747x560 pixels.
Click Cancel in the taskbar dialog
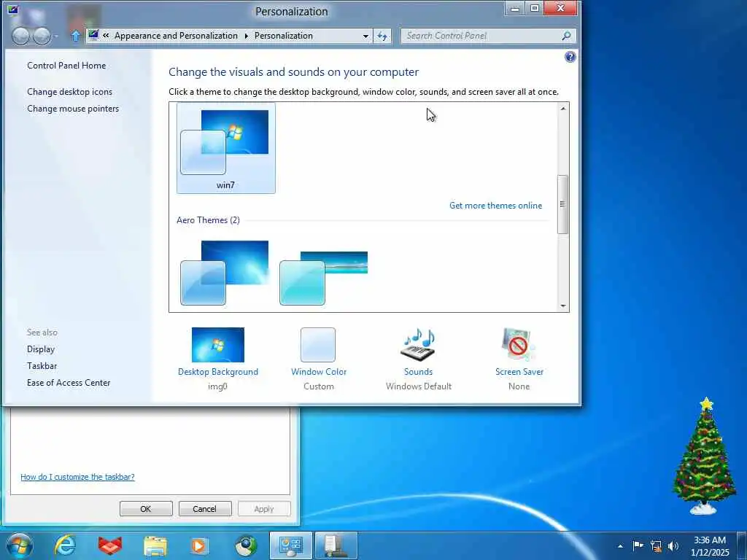pos(205,508)
